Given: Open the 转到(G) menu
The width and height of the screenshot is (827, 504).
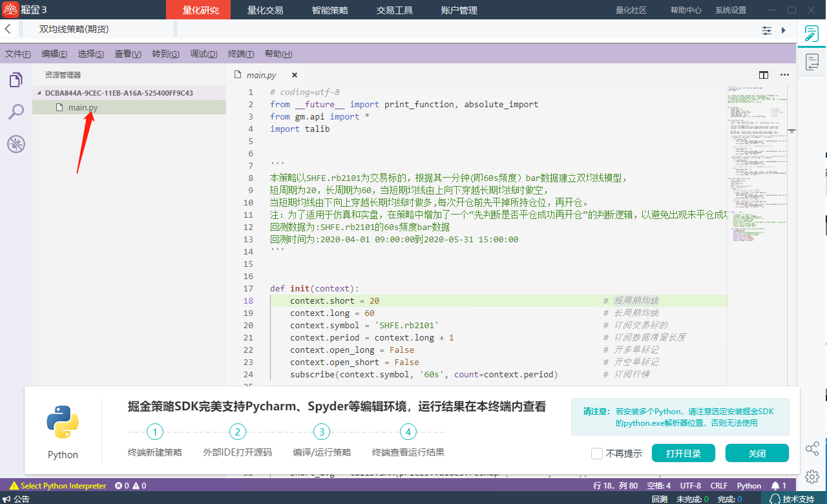Looking at the screenshot, I should click(165, 54).
